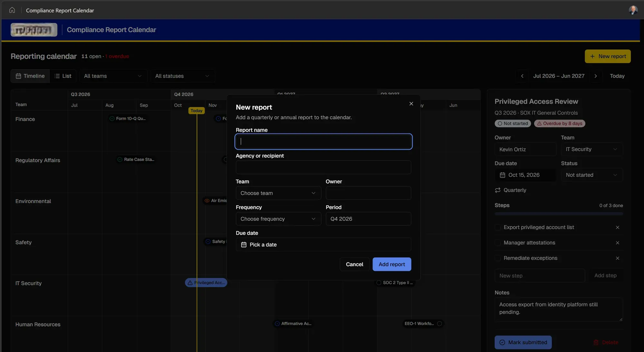Click the New step input field
Screen dimensions: 644x352
point(540,276)
